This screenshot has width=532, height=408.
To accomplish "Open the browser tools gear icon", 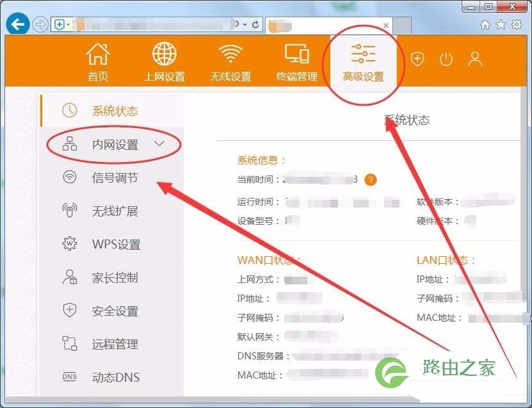I will coord(517,24).
